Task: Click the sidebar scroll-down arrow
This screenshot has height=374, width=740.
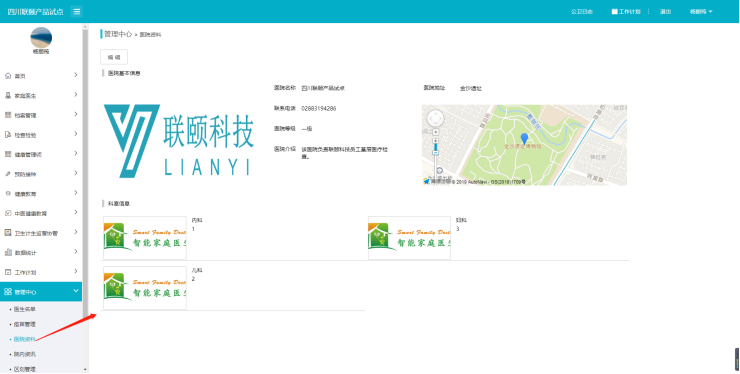Action: coord(85,370)
